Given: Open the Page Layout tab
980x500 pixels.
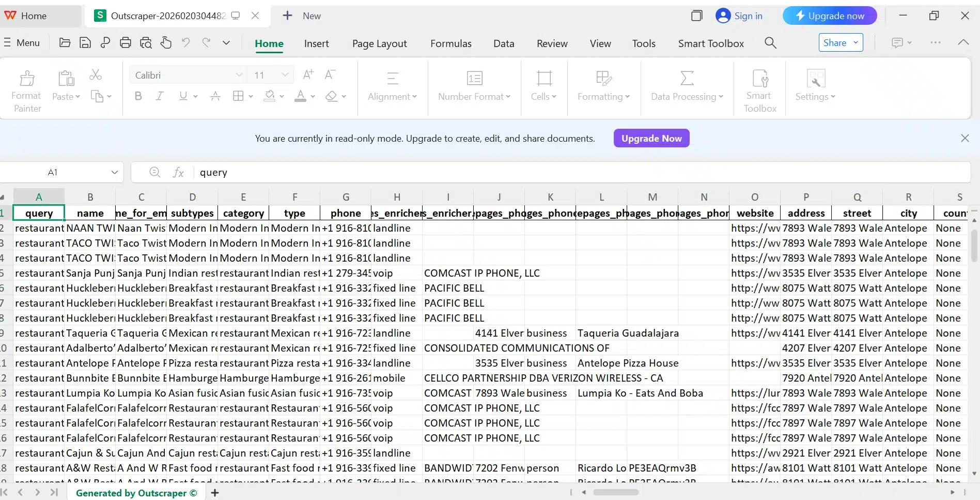Looking at the screenshot, I should click(379, 43).
